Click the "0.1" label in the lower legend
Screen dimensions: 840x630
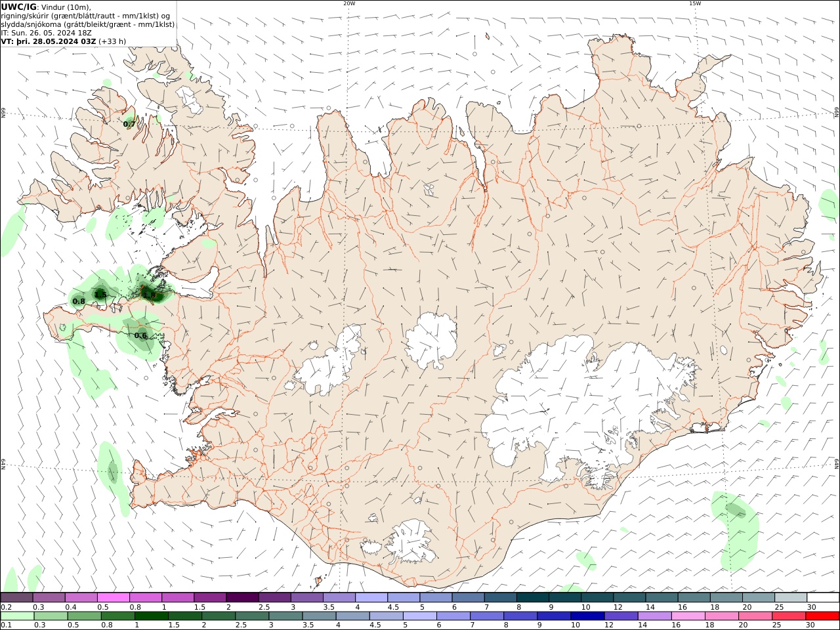point(7,625)
